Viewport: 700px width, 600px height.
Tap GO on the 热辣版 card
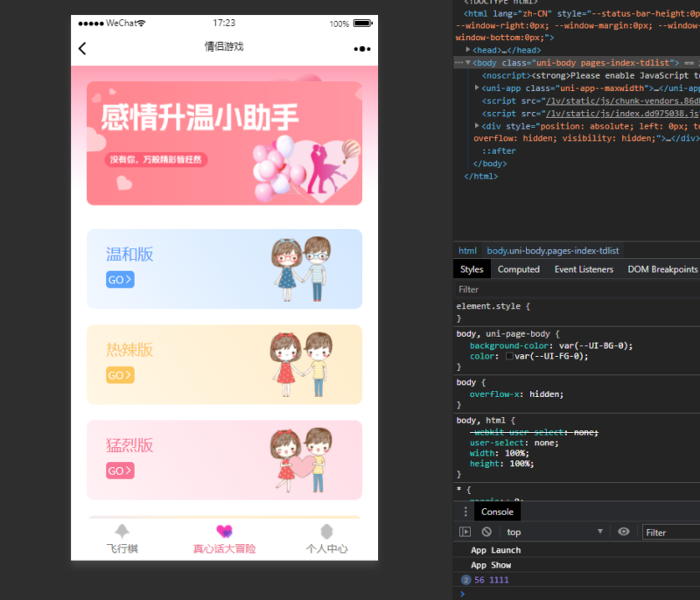click(120, 374)
